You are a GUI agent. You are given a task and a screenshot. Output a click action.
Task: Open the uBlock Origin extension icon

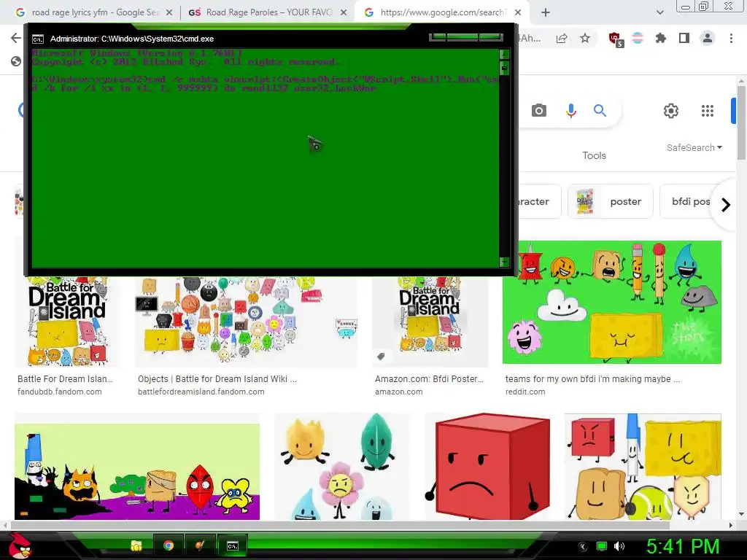(616, 39)
